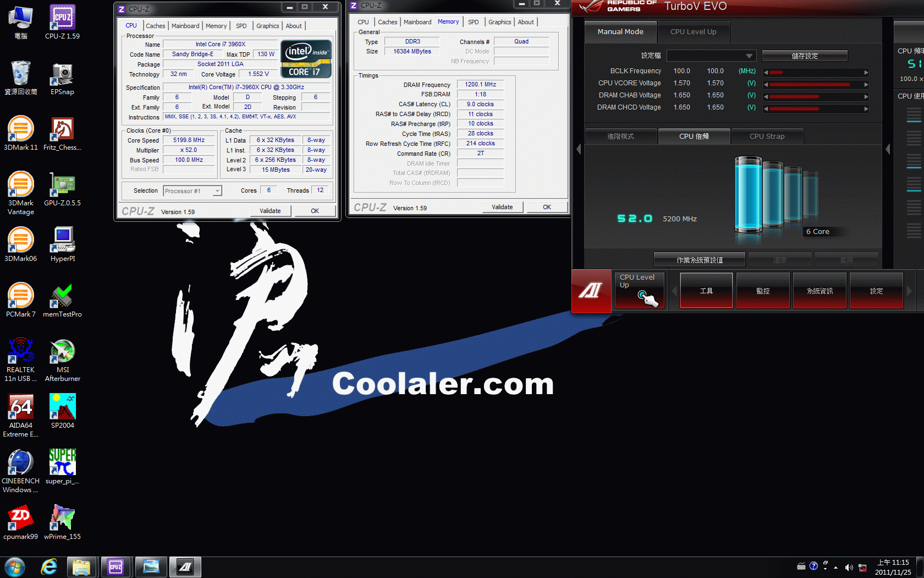Launch the HyperPI desktop shortcut
Screen dimensions: 924x578
coord(62,244)
